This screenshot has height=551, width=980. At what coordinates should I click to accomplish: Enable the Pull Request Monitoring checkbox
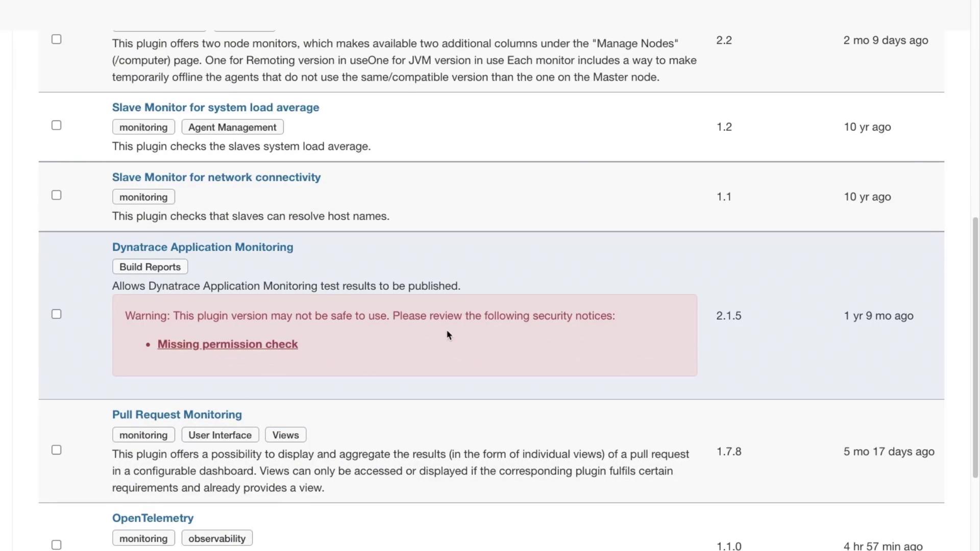tap(57, 450)
